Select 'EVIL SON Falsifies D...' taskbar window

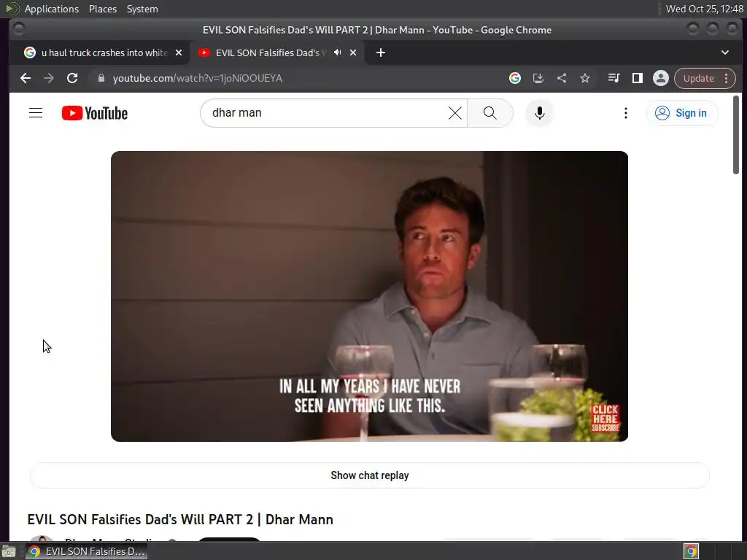point(86,551)
